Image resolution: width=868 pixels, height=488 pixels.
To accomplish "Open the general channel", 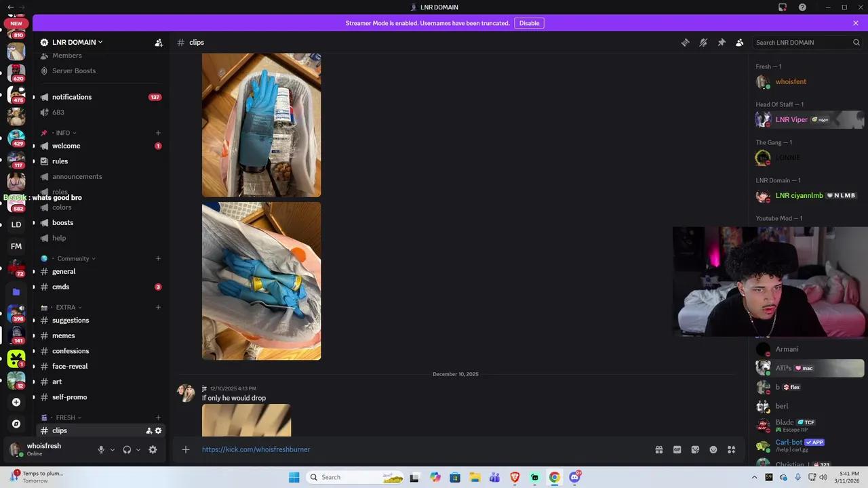I will click(x=63, y=271).
